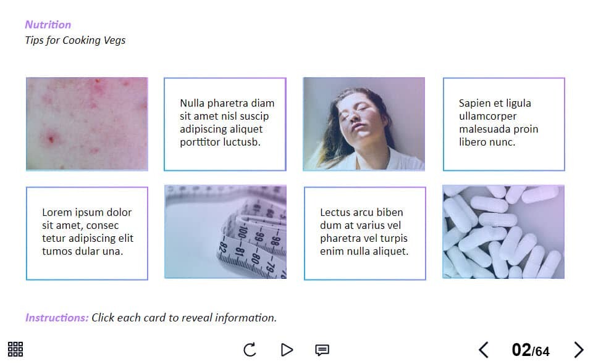
Task: Click the 02/64 slide counter
Action: [x=531, y=350]
